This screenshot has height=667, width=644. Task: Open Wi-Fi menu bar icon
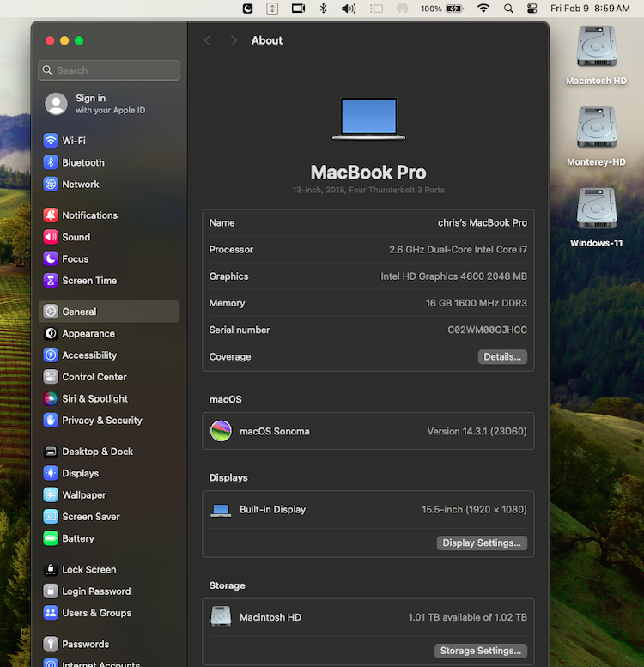tap(483, 8)
